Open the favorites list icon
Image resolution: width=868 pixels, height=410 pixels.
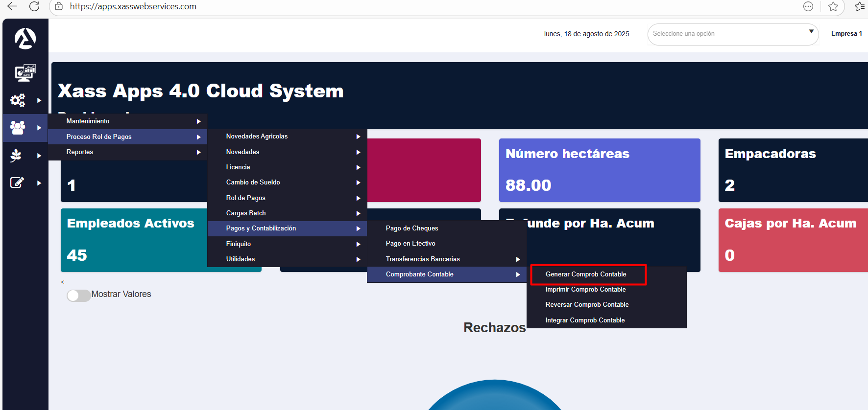(x=860, y=6)
